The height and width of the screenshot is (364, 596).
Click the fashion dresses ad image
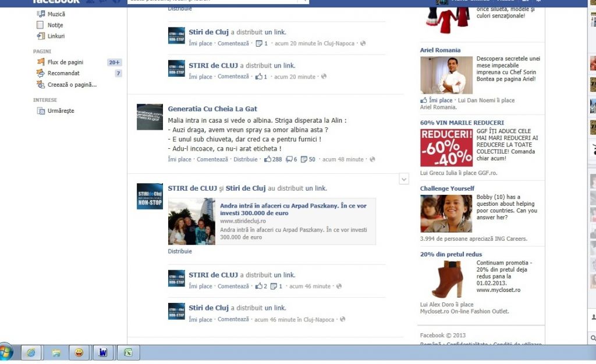pyautogui.click(x=447, y=20)
